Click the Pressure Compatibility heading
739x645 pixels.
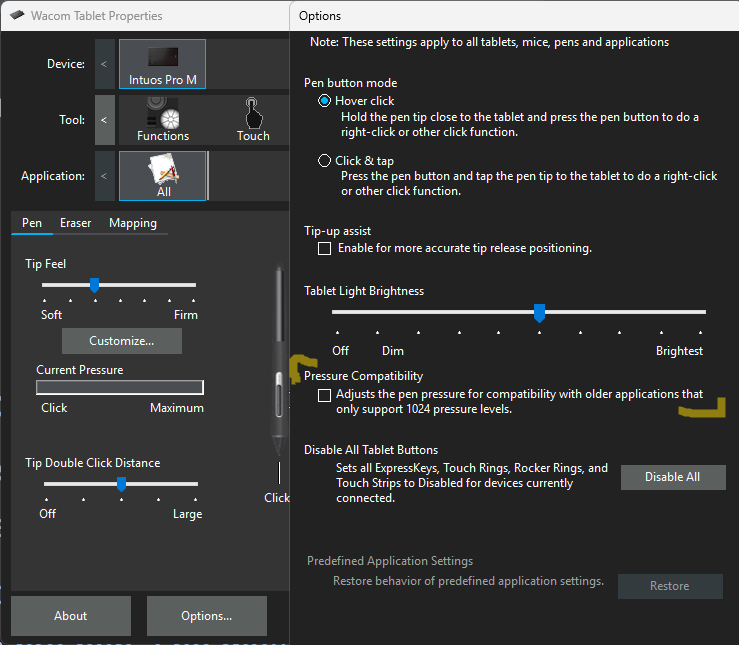(x=363, y=376)
